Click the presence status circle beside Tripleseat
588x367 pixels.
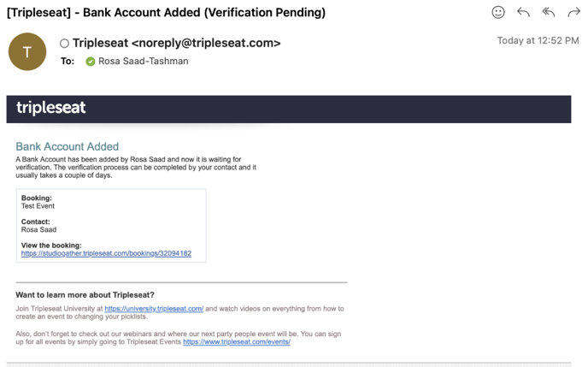click(64, 44)
